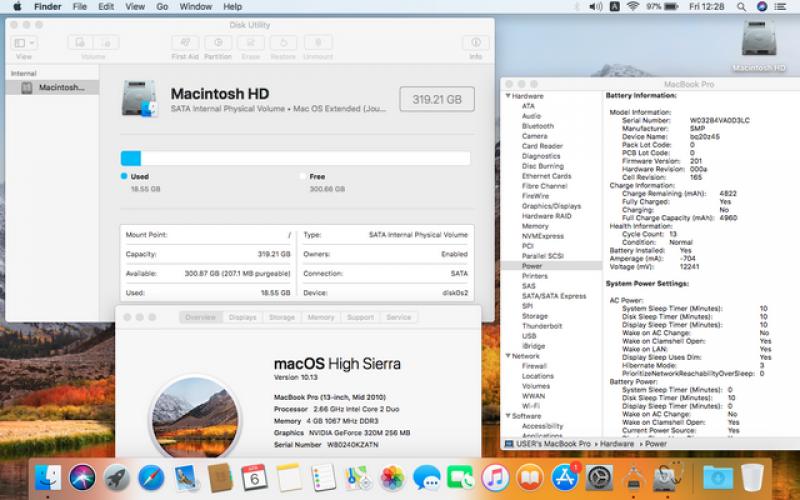The width and height of the screenshot is (800, 500).
Task: Open Messages from the Dock
Action: [427, 479]
